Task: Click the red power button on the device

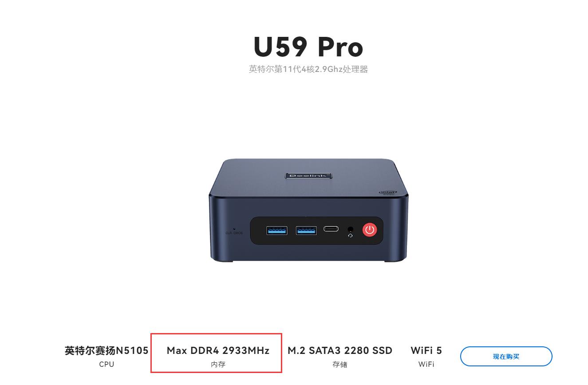Action: tap(370, 230)
